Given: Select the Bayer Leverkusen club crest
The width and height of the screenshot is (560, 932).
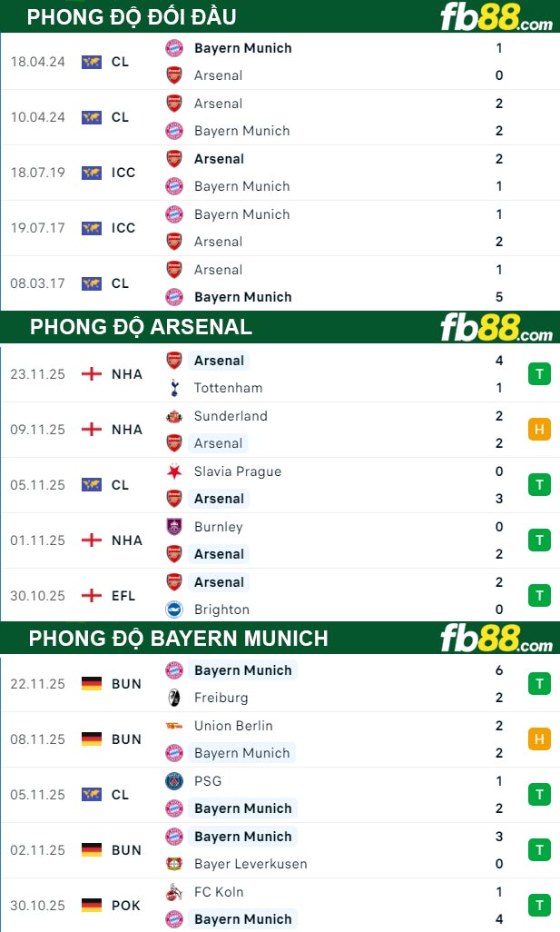Looking at the screenshot, I should [172, 864].
